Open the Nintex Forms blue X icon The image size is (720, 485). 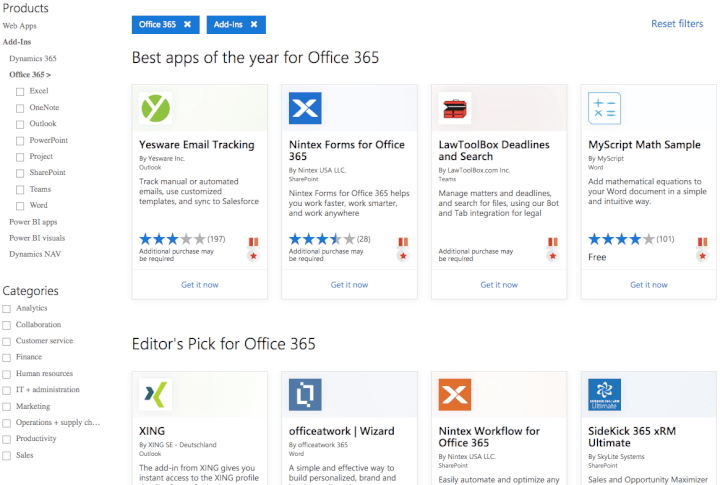tap(305, 108)
